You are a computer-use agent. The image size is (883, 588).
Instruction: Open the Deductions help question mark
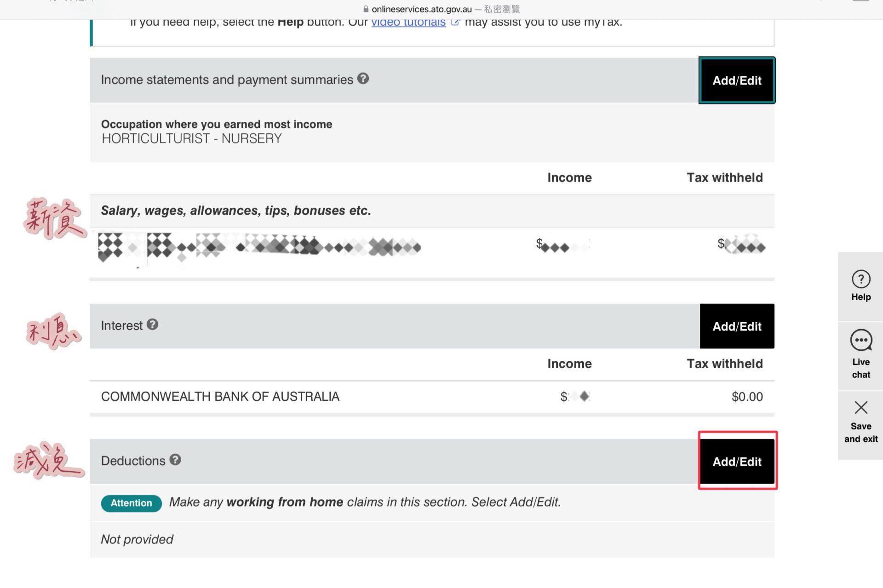175,460
